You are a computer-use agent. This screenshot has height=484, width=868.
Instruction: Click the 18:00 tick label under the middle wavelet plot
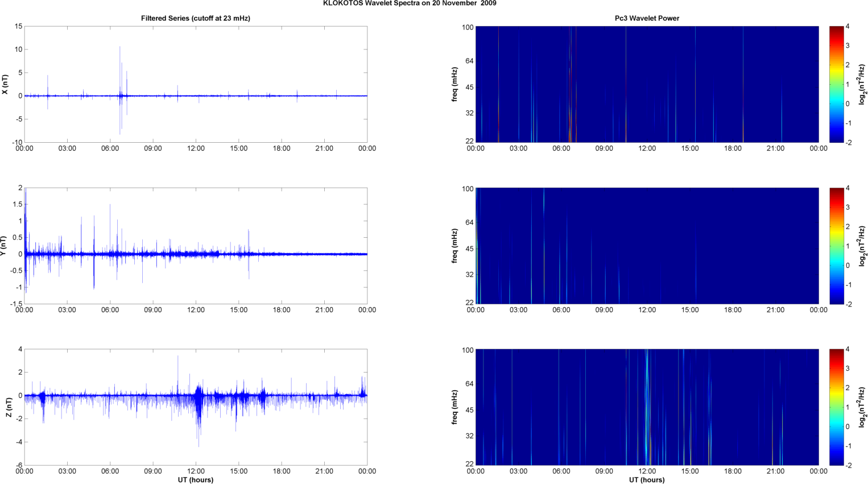(x=733, y=310)
